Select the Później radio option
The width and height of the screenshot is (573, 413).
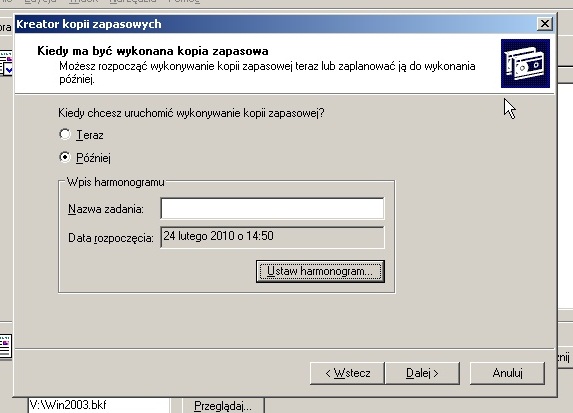point(65,158)
